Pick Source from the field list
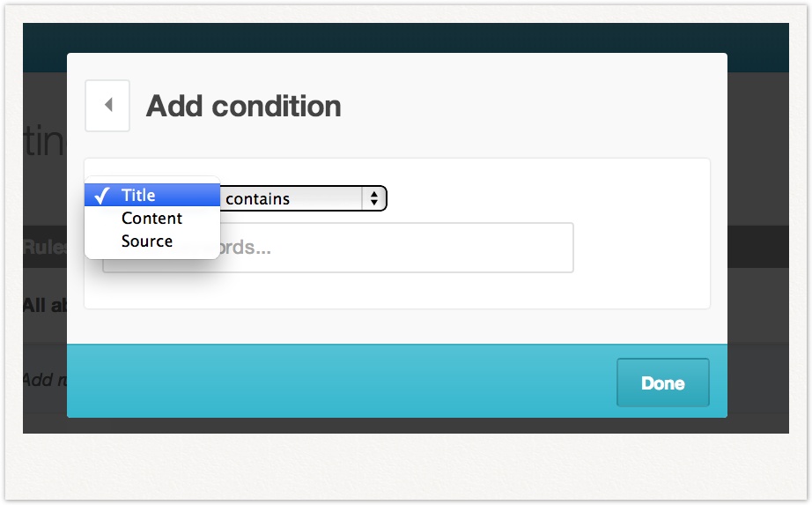 point(147,241)
